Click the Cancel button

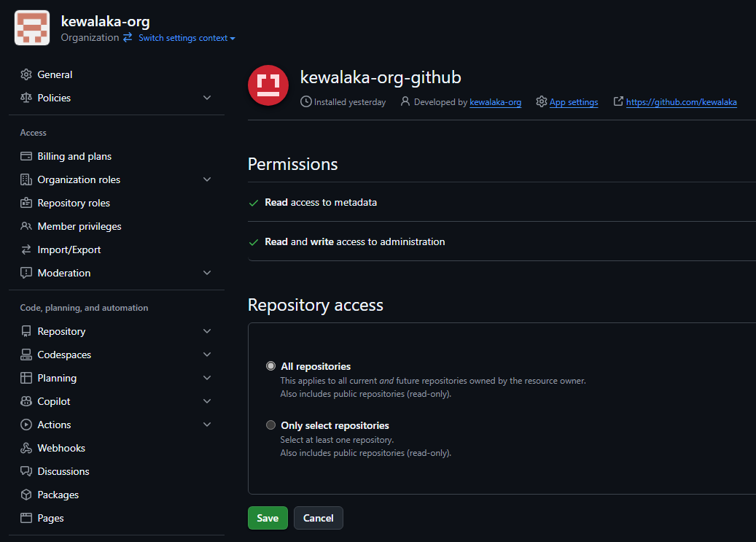click(318, 518)
